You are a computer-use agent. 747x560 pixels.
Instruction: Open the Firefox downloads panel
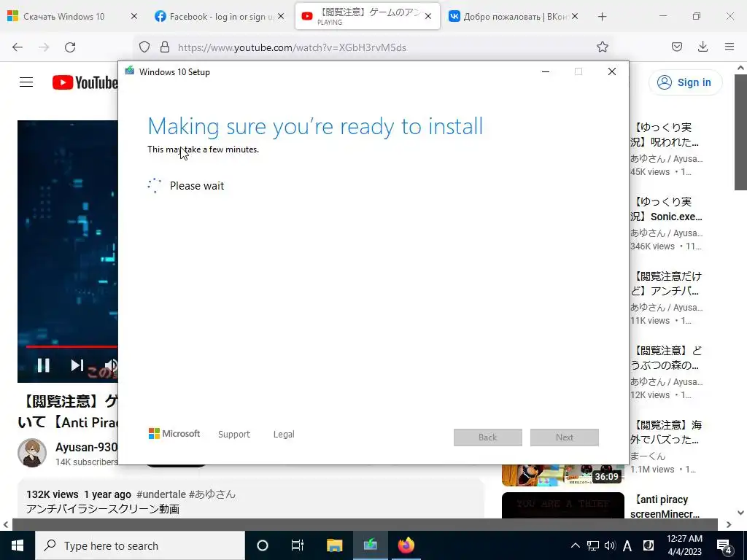(x=703, y=47)
